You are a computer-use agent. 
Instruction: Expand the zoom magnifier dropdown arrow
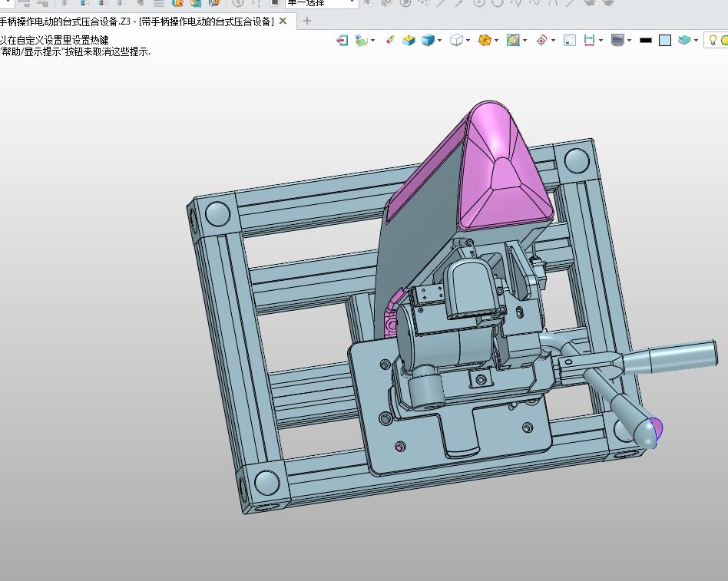(x=524, y=41)
